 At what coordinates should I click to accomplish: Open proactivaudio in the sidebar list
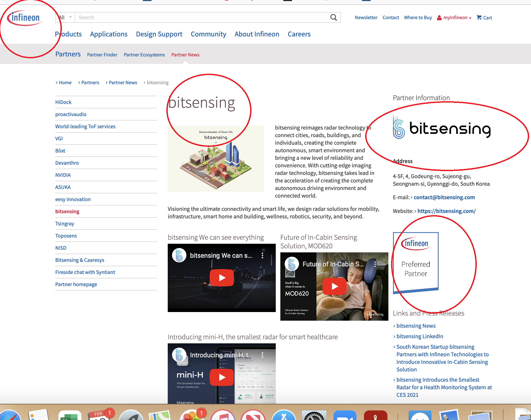[71, 114]
